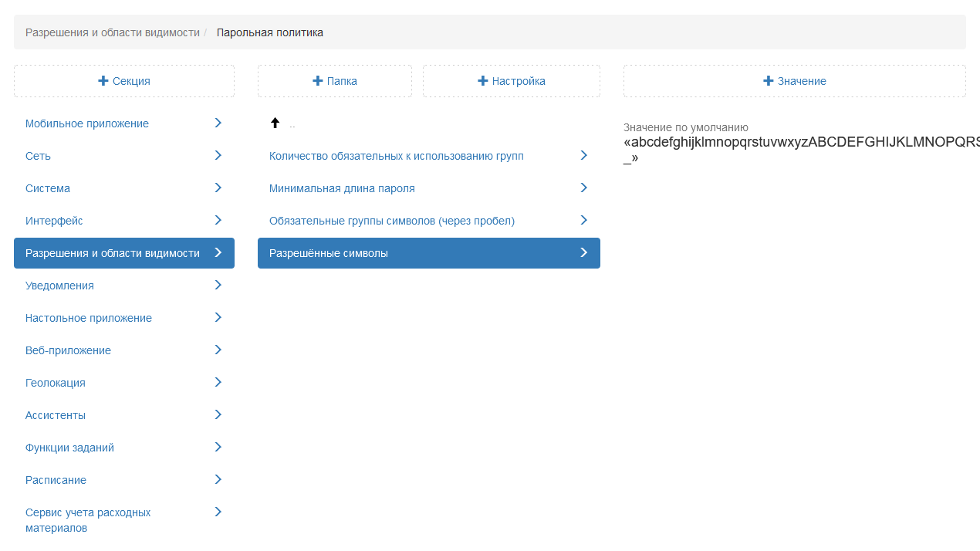Click the plus icon beside Настройка
The height and width of the screenshot is (551, 980).
point(483,81)
